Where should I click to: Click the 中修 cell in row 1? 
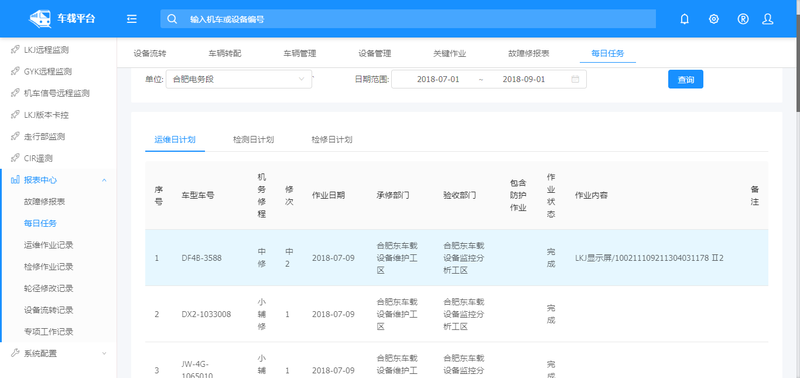(x=262, y=258)
